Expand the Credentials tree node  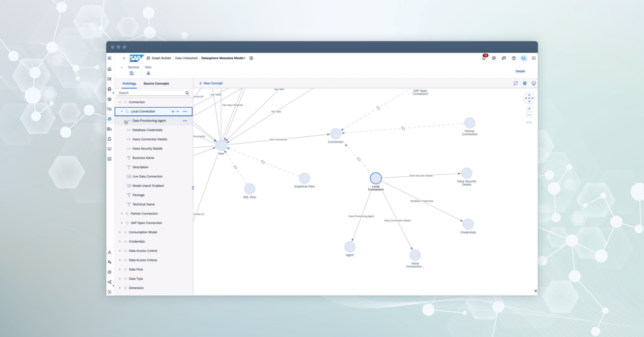(120, 242)
